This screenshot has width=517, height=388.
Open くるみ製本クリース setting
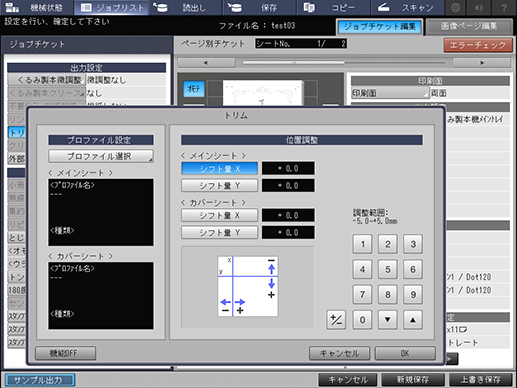pyautogui.click(x=46, y=93)
